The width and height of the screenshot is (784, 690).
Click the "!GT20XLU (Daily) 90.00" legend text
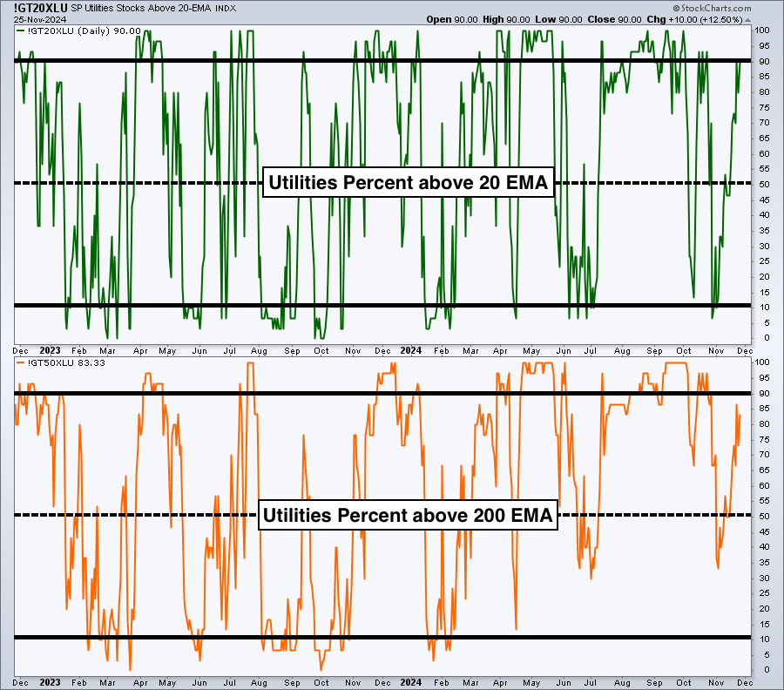click(84, 31)
